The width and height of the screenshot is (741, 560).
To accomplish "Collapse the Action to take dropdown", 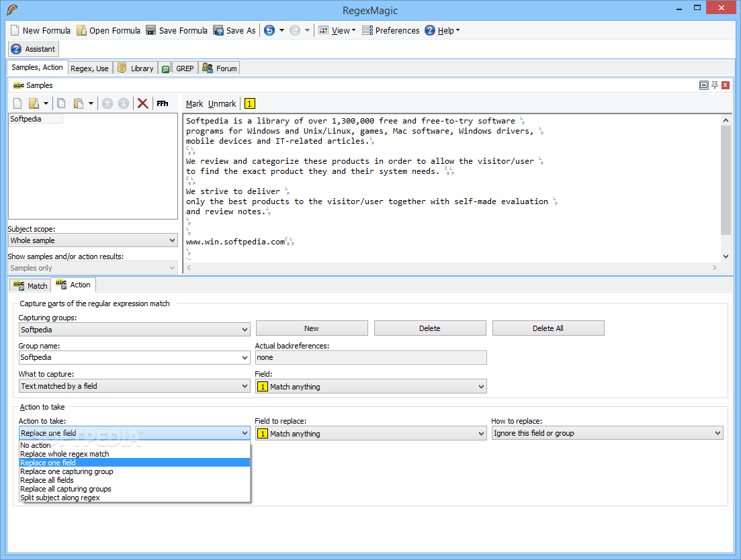I will pos(134,433).
